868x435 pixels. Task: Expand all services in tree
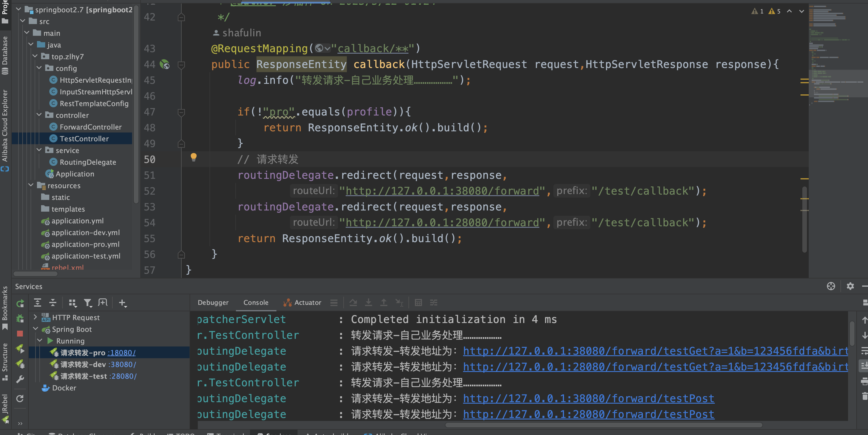pos(37,303)
